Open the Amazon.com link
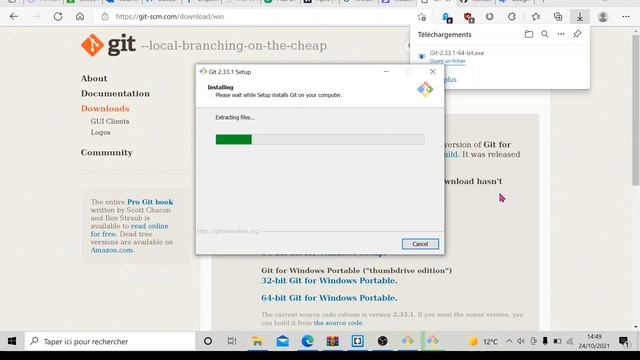640x360 pixels. pyautogui.click(x=112, y=250)
